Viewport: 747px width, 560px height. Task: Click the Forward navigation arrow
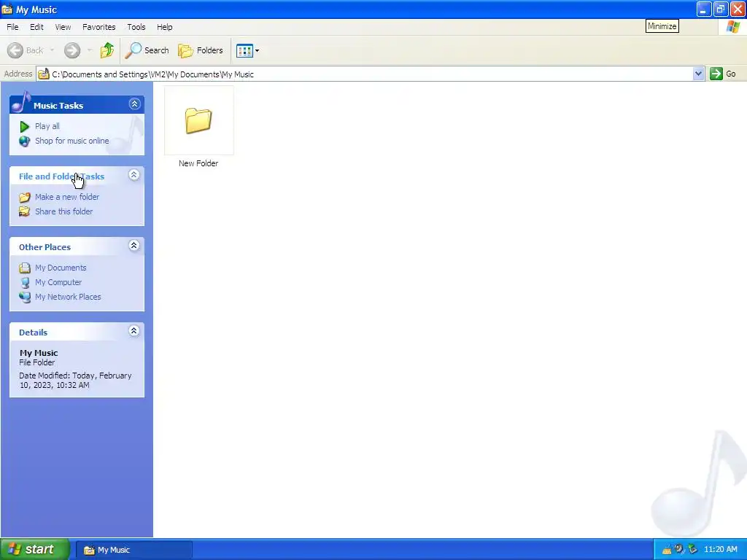pyautogui.click(x=72, y=50)
